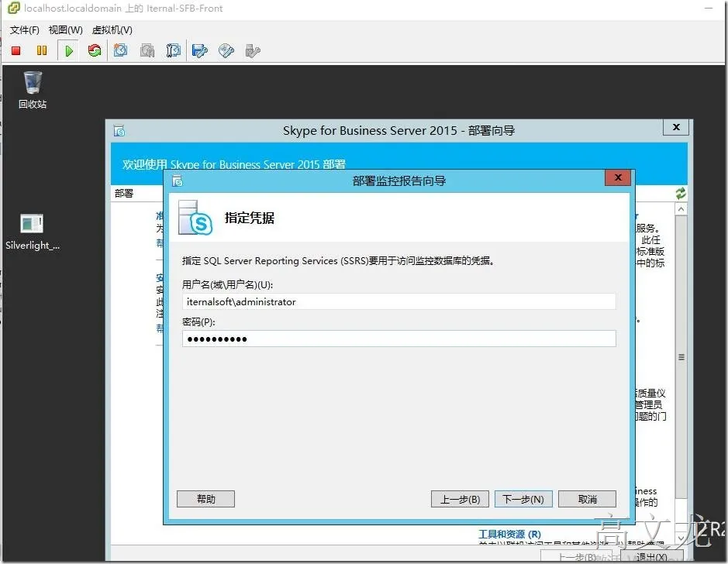Click the green refresh icon in deployment wizard
Viewport: 728px width, 564px height.
click(x=681, y=194)
